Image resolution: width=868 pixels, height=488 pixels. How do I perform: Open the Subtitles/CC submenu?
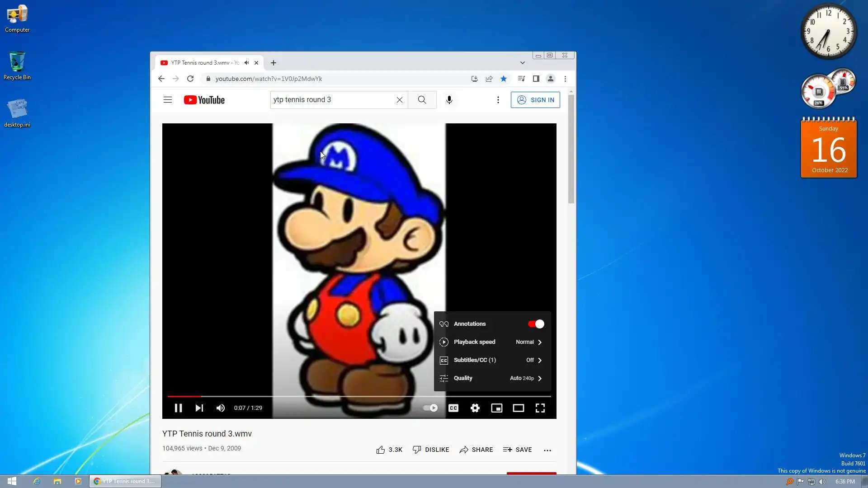[x=492, y=360]
